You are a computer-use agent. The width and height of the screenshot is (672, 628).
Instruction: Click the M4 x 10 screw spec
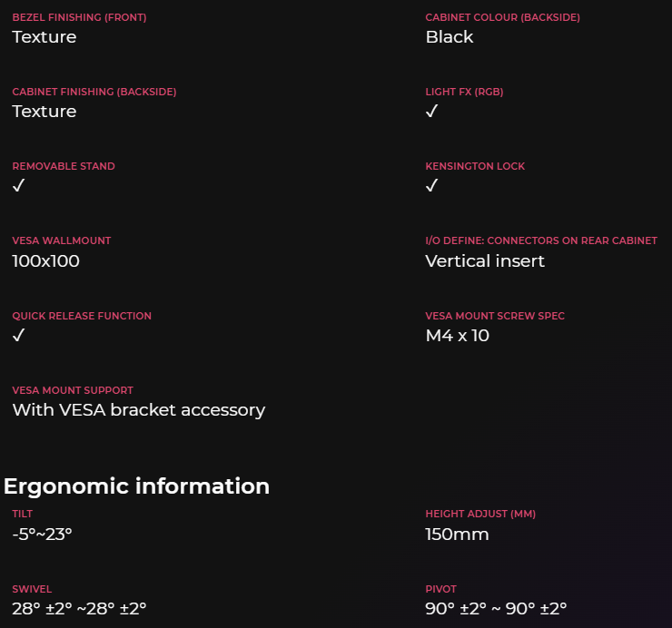coord(457,336)
